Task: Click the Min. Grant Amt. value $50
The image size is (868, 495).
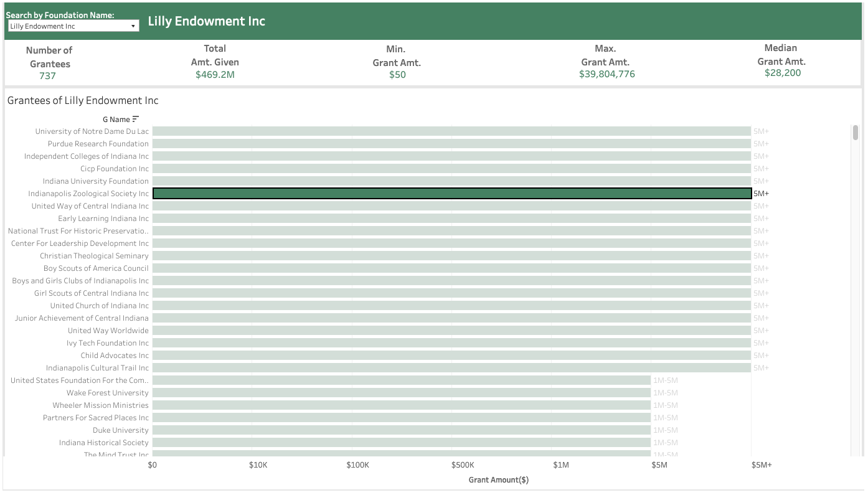Action: click(x=397, y=75)
